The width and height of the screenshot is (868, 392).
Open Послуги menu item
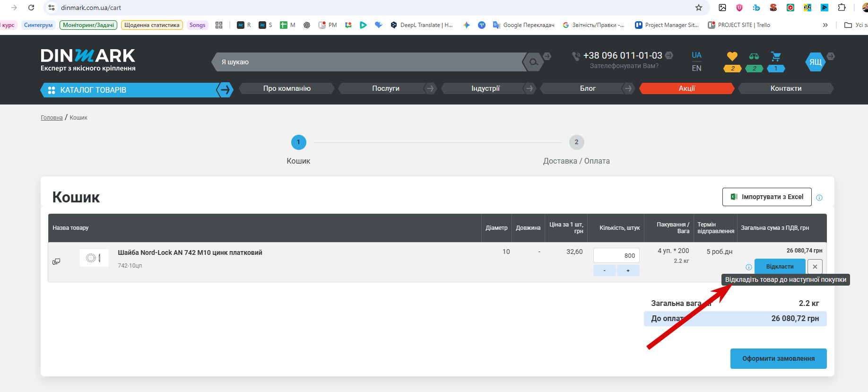coord(386,88)
